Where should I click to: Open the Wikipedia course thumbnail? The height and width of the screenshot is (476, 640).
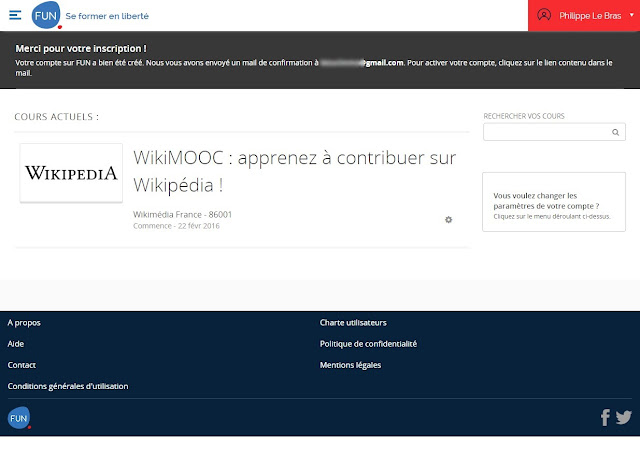click(71, 173)
